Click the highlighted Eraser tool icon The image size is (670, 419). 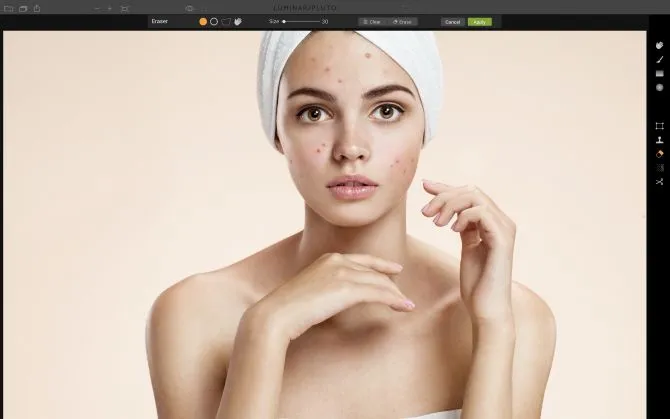(659, 154)
